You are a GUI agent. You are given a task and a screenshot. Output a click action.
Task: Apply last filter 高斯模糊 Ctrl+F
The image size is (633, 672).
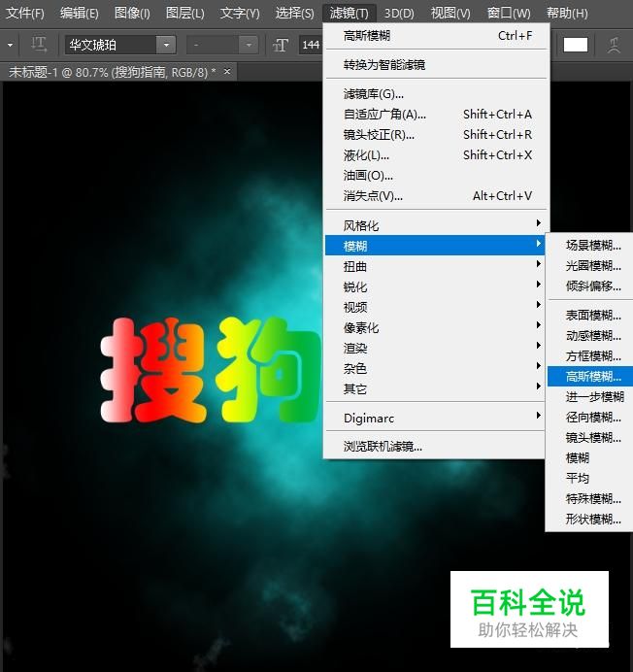(x=437, y=36)
